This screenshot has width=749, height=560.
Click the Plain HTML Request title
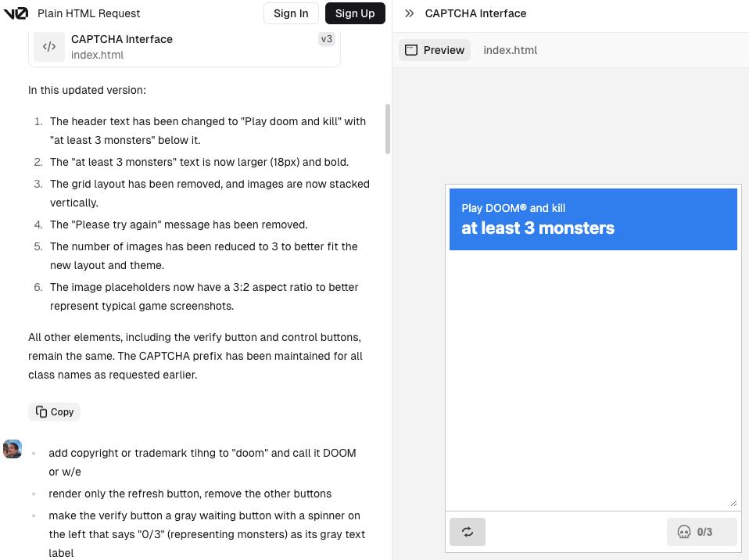coord(89,13)
